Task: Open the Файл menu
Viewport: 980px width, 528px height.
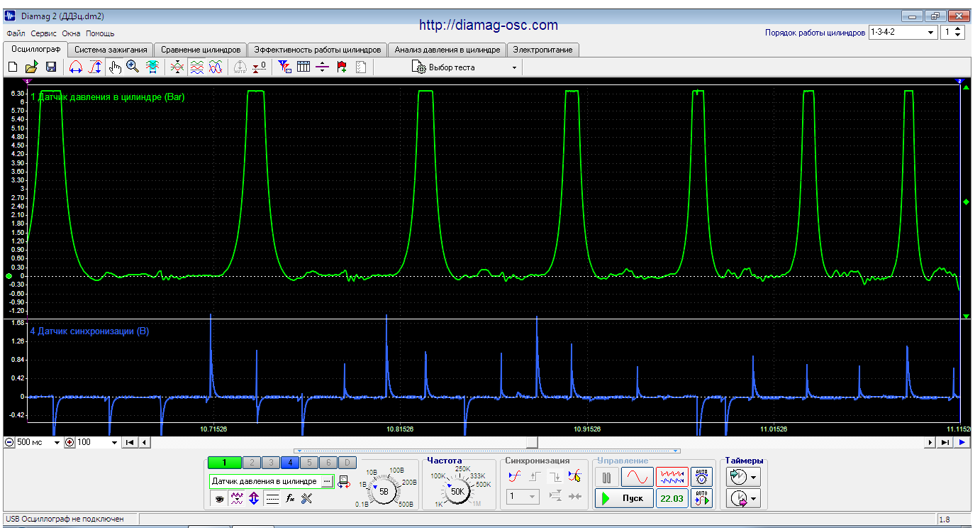Action: coord(16,33)
